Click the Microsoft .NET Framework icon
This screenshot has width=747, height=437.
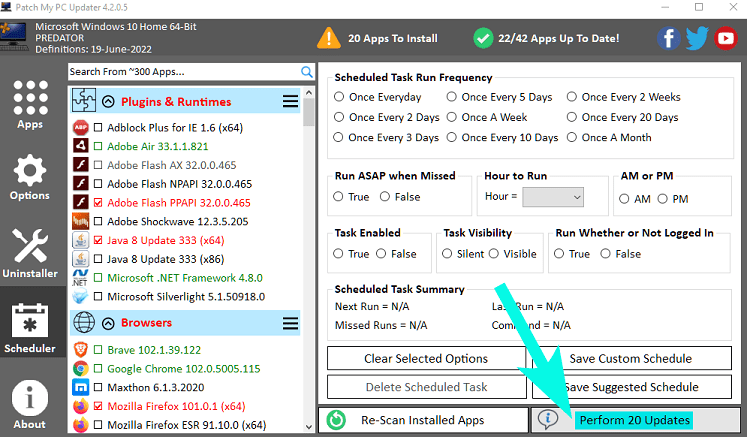pos(81,278)
